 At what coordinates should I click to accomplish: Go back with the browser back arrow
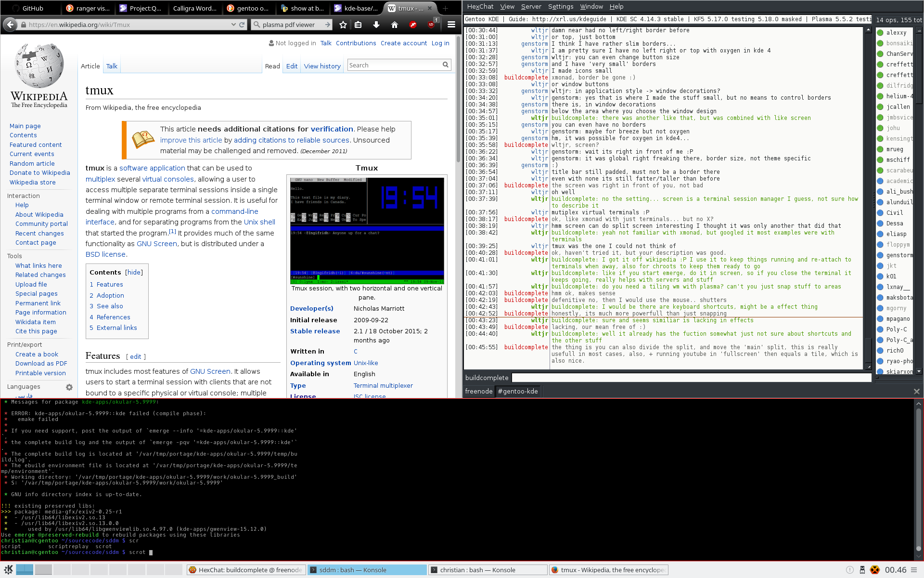pos(10,25)
